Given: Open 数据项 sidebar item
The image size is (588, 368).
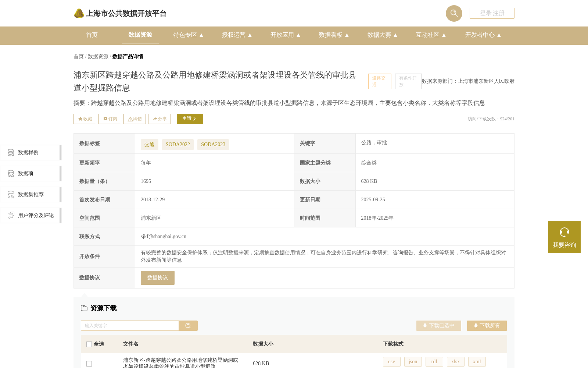Looking at the screenshot, I should (x=31, y=173).
